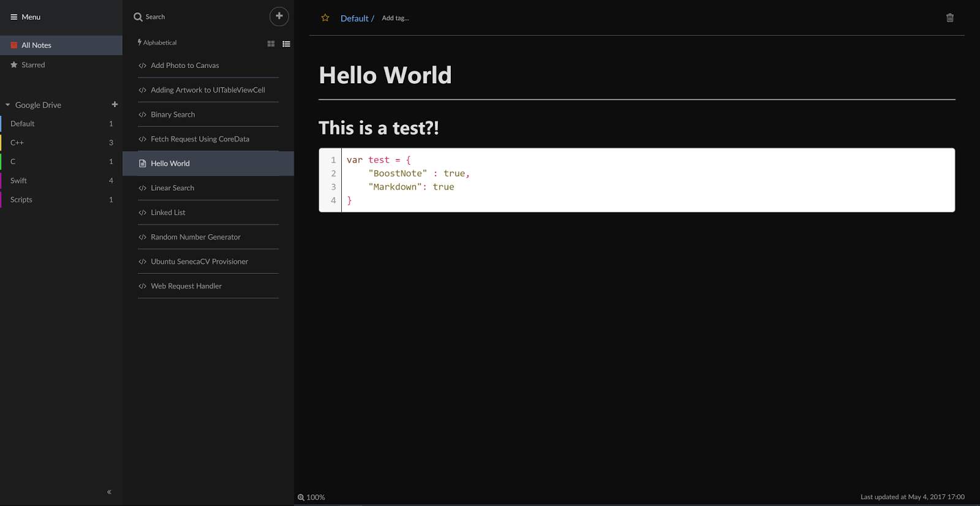
Task: Open the Swift folder
Action: [x=19, y=181]
